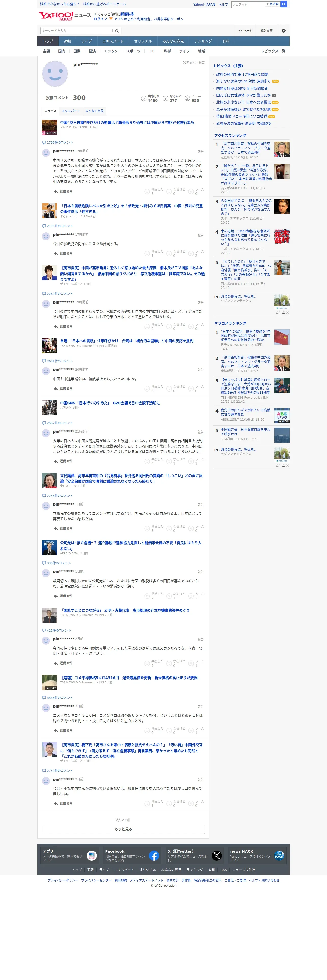This screenshot has width=327, height=980.
Task: Open the アプリ icon in footer
Action: (92, 856)
